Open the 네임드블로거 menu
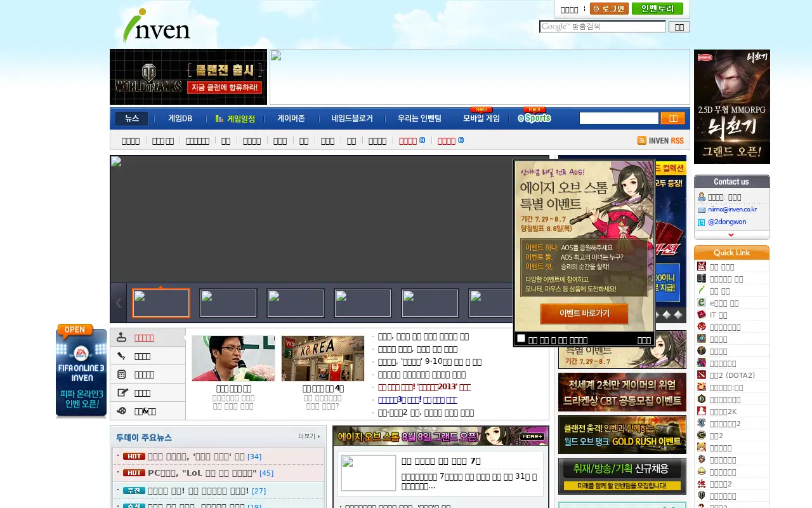Viewport: 812px width, 508px height. [x=352, y=118]
